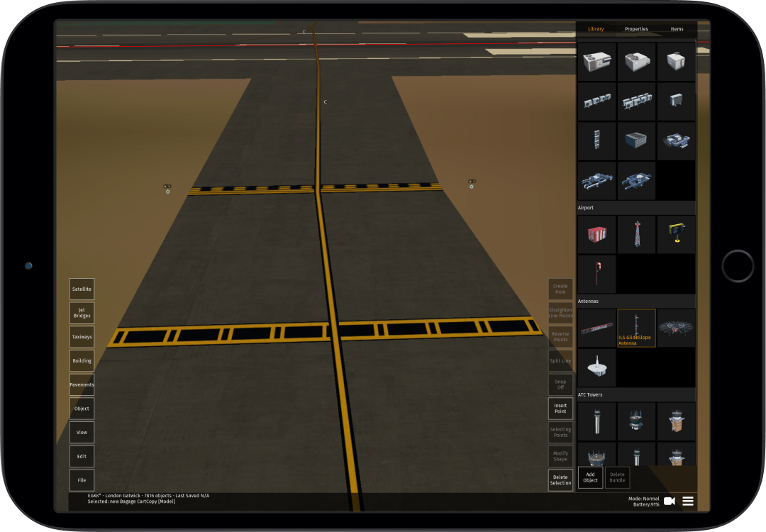Switch to the Properties tab
The width and height of the screenshot is (766, 532).
pos(635,28)
